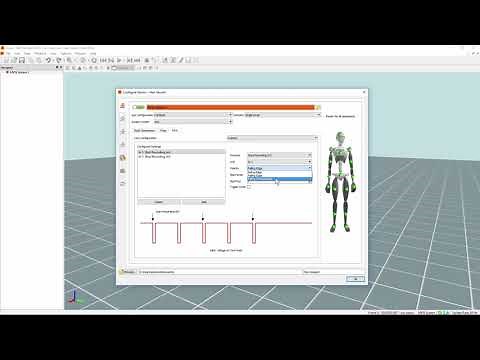
Task: Open the Function dropdown
Action: click(x=279, y=155)
